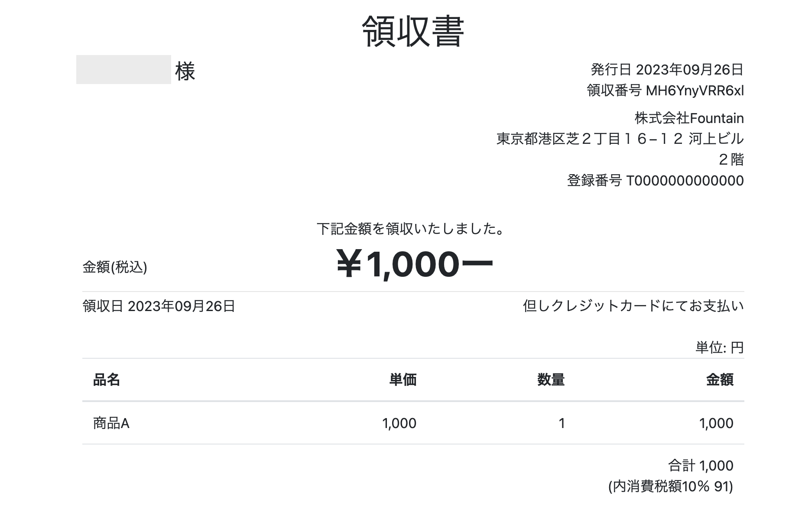Click the grey redacted recipient name box
The height and width of the screenshot is (532, 805).
coord(123,70)
